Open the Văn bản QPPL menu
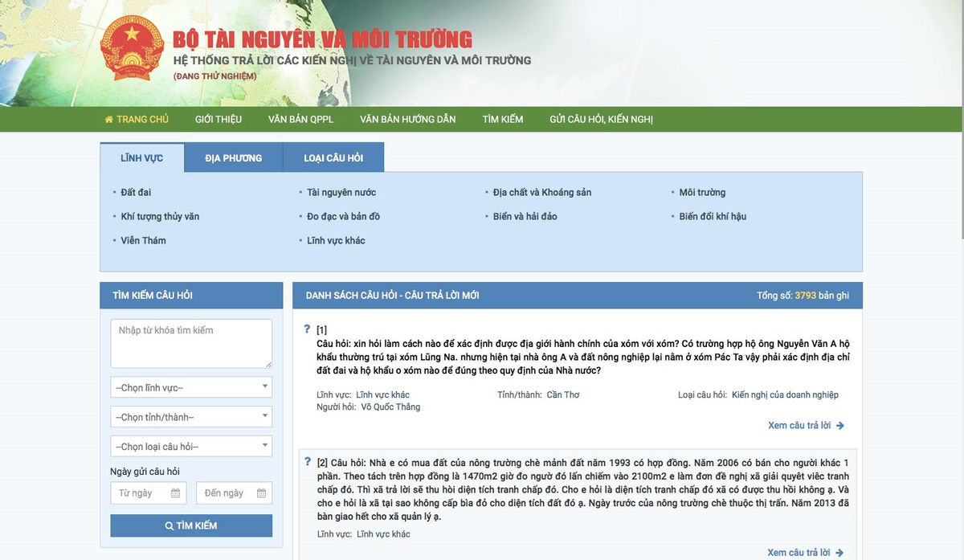The width and height of the screenshot is (964, 560). coord(300,120)
